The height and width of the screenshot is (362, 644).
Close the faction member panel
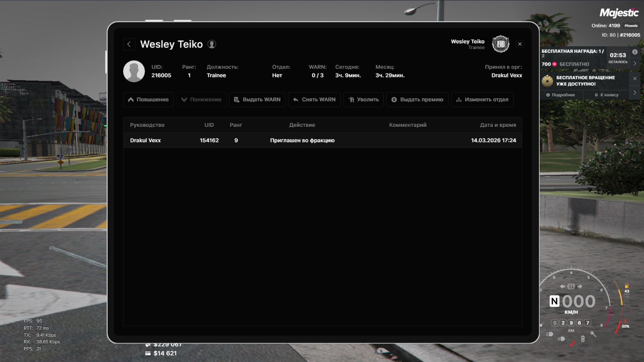click(520, 44)
